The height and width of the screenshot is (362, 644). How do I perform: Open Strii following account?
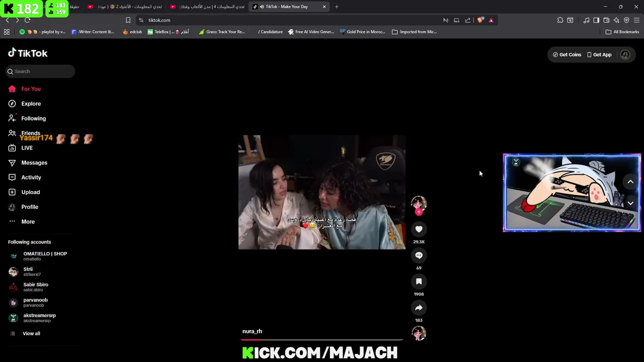point(26,271)
